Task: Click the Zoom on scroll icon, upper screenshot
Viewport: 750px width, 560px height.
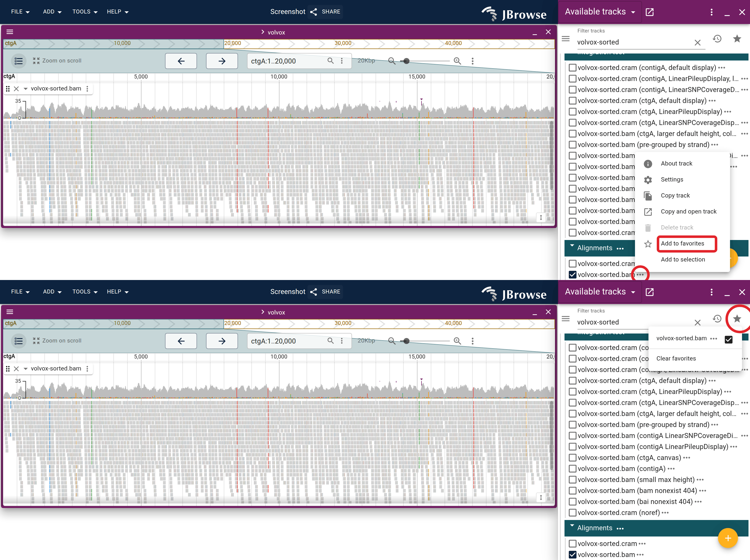Action: tap(36, 61)
